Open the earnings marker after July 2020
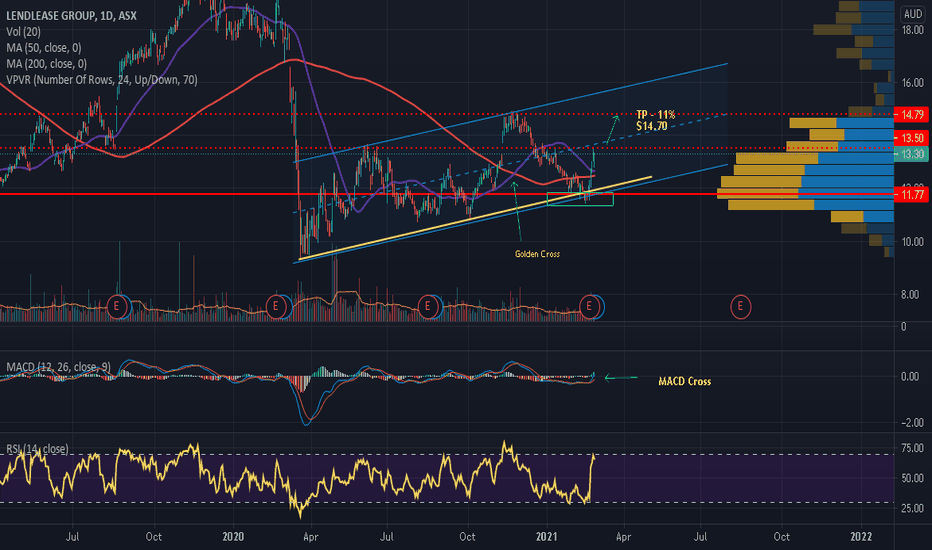 (x=427, y=307)
